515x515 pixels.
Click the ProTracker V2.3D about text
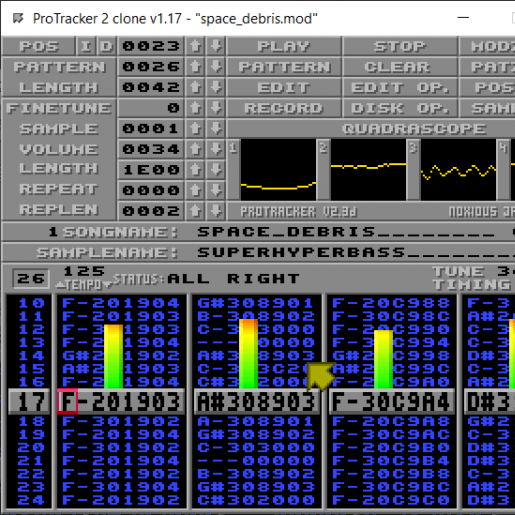tap(299, 212)
